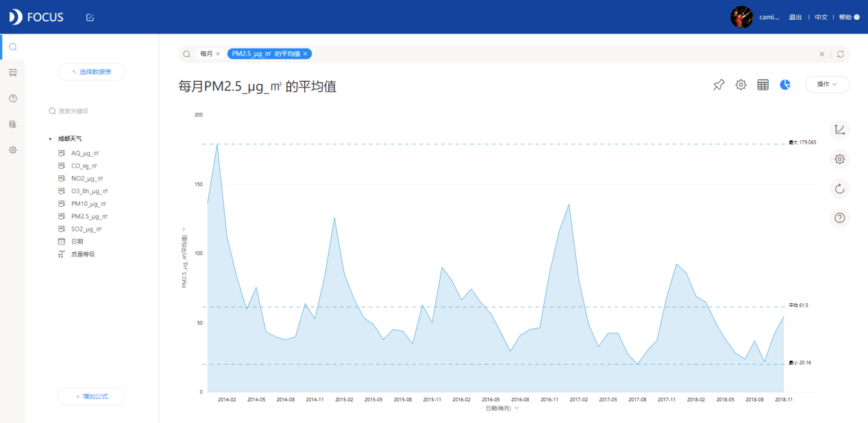The width and height of the screenshot is (868, 423).
Task: Log out via the 退出 link
Action: pos(794,17)
